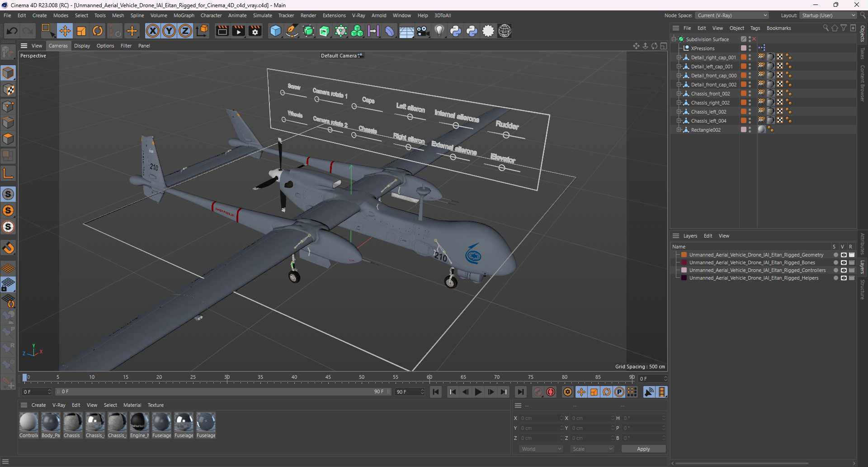Open Render View clapperboard icon

222,31
